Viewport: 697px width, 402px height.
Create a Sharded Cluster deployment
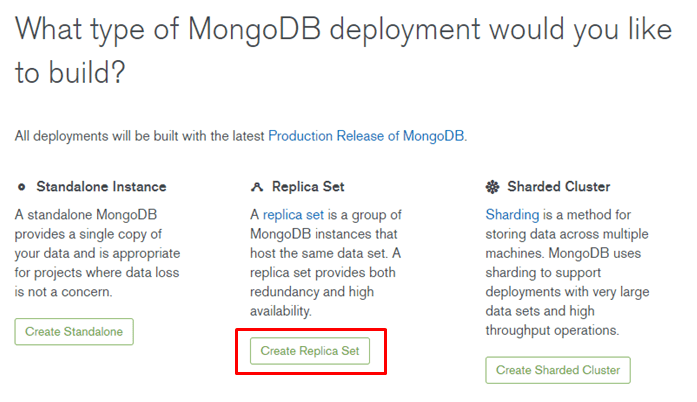[558, 370]
